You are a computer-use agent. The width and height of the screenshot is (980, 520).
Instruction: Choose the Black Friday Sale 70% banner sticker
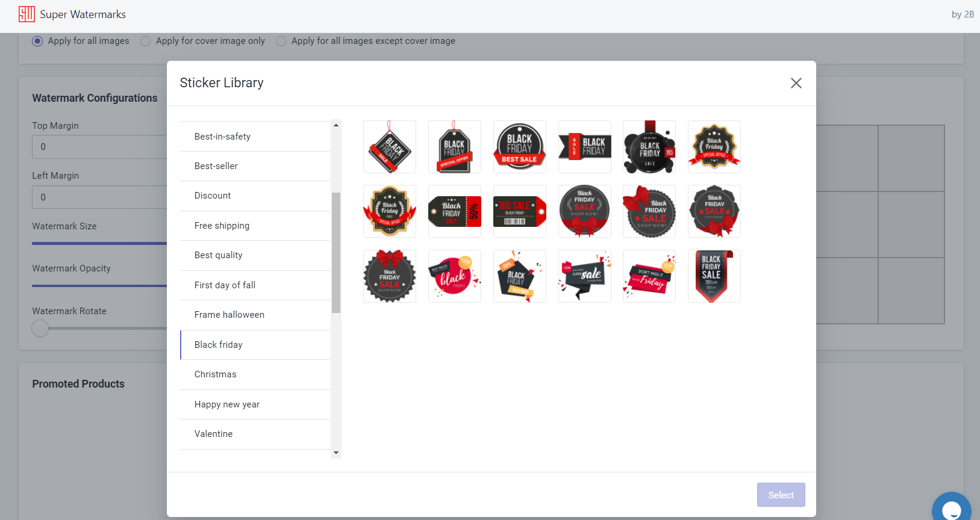click(x=714, y=276)
